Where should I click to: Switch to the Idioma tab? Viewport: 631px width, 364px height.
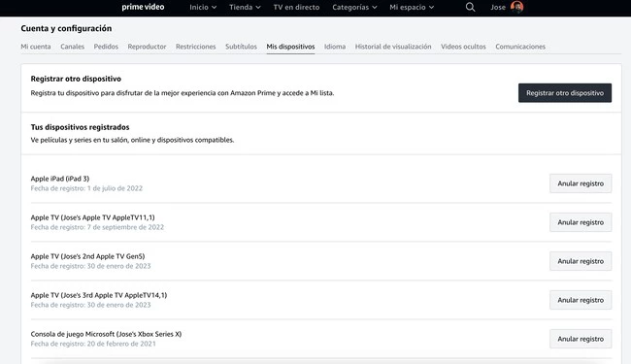click(x=335, y=47)
